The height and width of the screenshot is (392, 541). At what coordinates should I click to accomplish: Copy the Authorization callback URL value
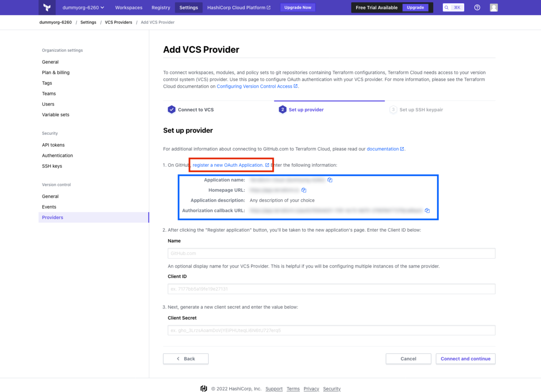point(427,210)
